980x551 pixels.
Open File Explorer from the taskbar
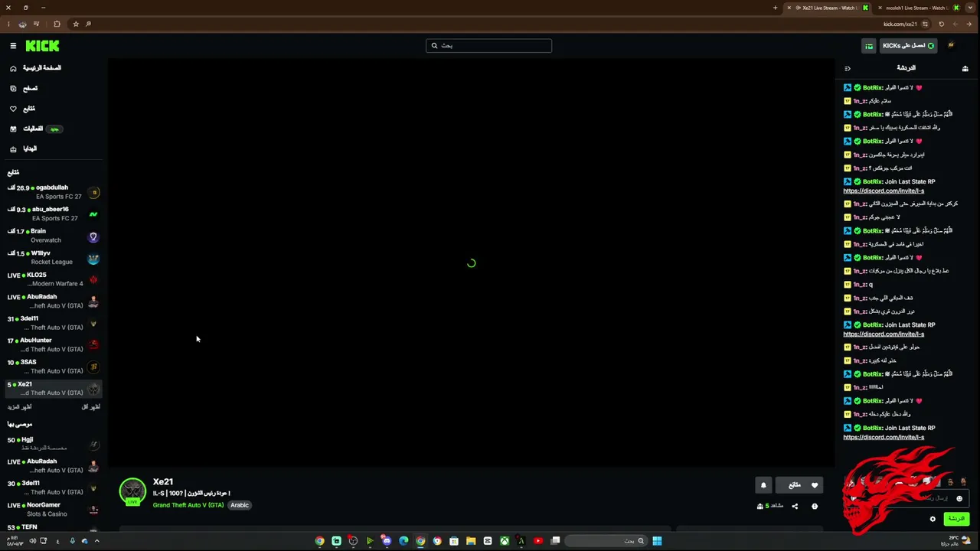point(471,541)
